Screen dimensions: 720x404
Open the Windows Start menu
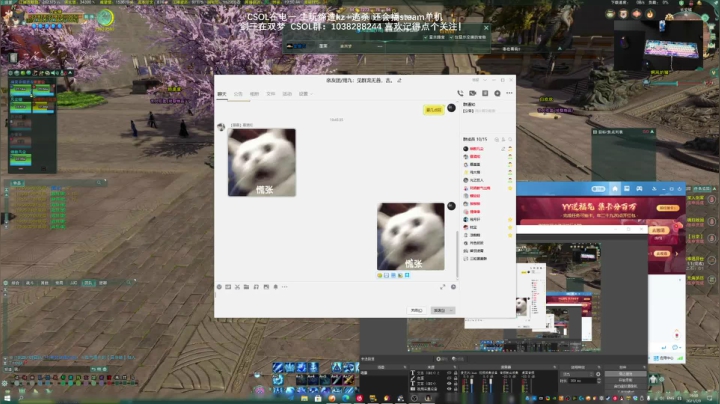pos(7,398)
